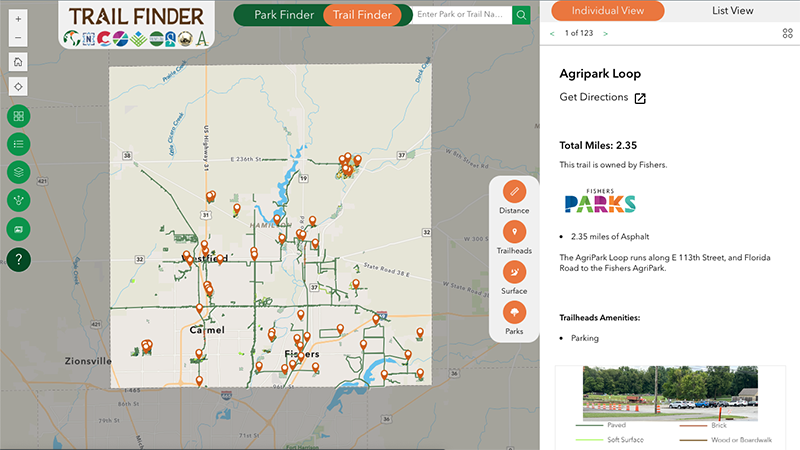Click the Carmel city label
Screen dimensions: 800x450
point(207,330)
